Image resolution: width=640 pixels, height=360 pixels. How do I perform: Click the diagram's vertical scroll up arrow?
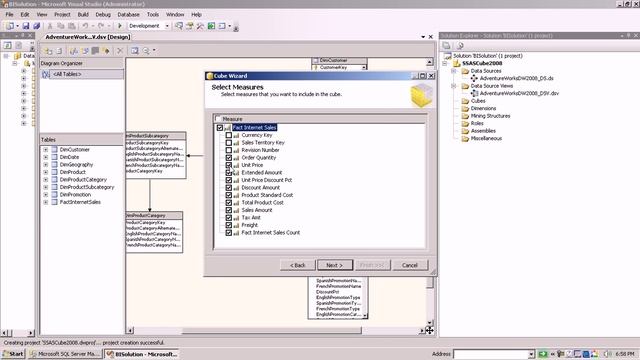[429, 62]
